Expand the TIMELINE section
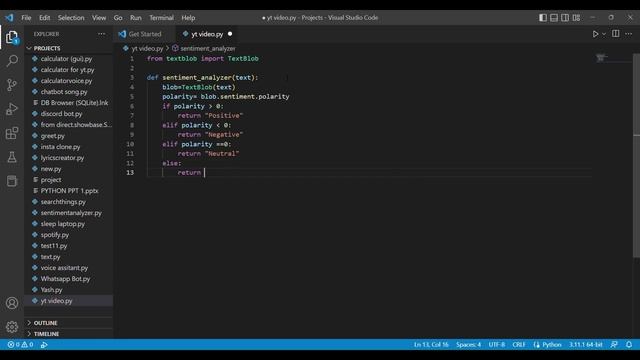This screenshot has width=640, height=360. (69, 334)
